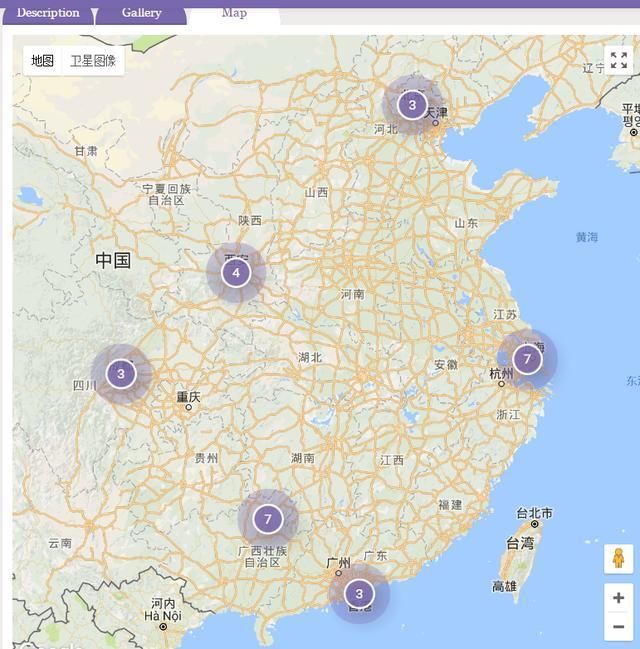Switch map type to 地图 view
This screenshot has height=649, width=640.
pyautogui.click(x=42, y=61)
